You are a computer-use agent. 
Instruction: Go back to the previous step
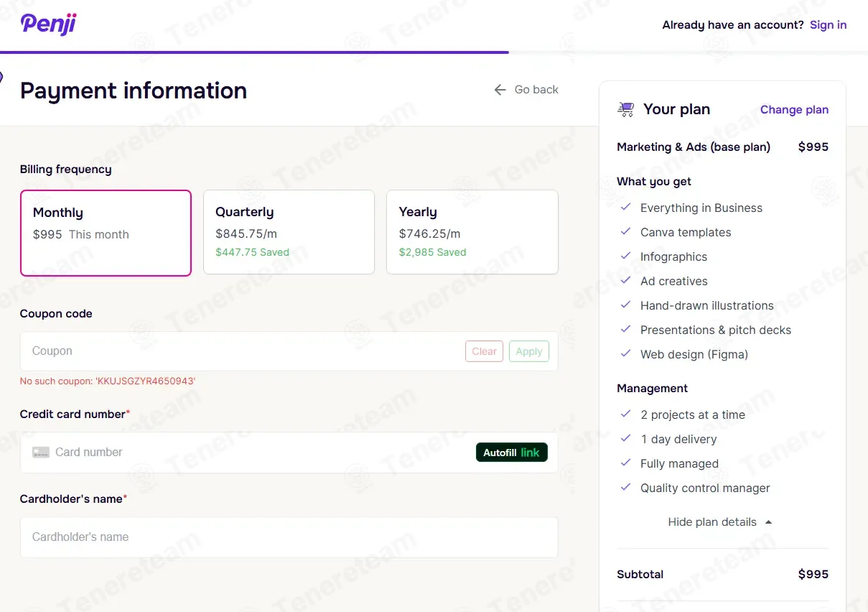(526, 90)
